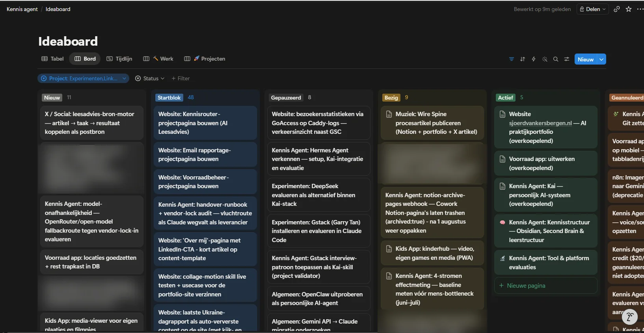Open the Kennis agent breadcrumb link

[x=22, y=9]
